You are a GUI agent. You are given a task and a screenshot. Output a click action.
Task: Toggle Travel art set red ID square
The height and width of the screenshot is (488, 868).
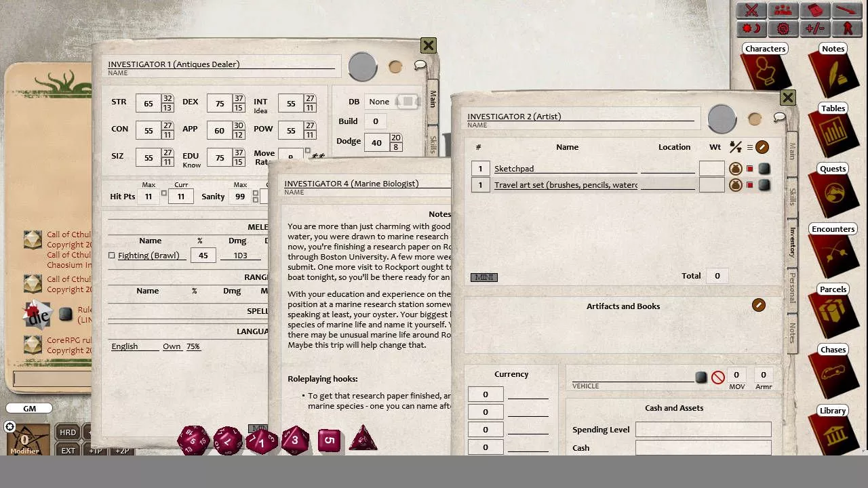tap(750, 185)
